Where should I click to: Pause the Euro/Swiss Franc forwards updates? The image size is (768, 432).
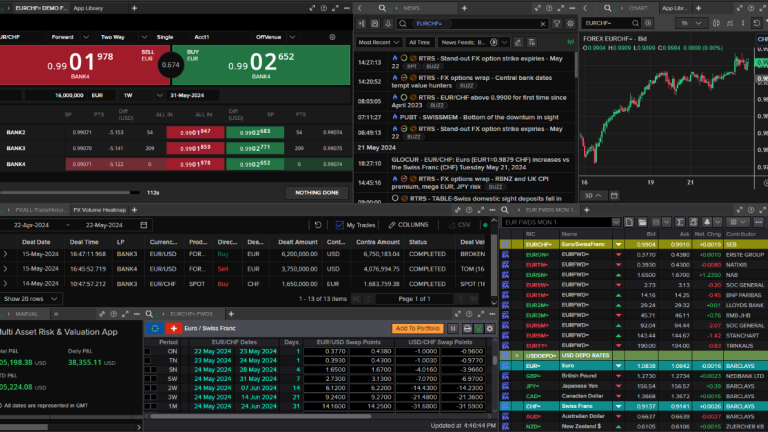pyautogui.click(x=453, y=329)
